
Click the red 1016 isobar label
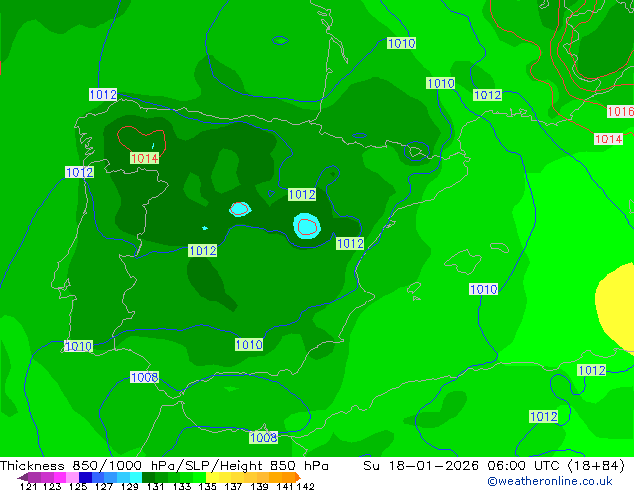(620, 111)
